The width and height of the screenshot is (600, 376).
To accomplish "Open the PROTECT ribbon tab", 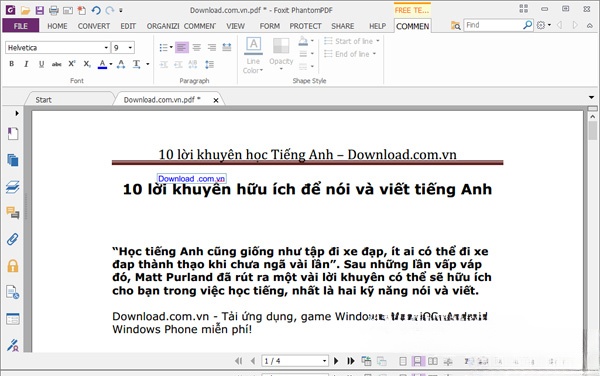I will click(305, 26).
